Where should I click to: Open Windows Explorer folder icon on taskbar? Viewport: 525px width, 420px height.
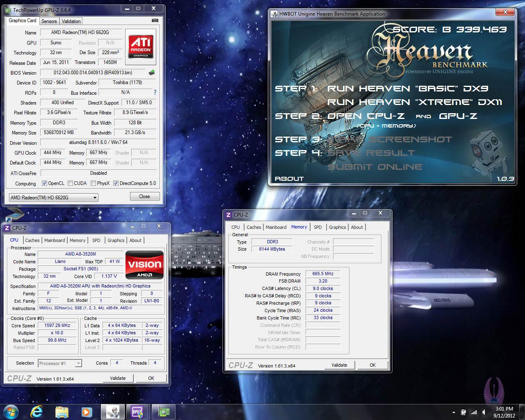62,411
